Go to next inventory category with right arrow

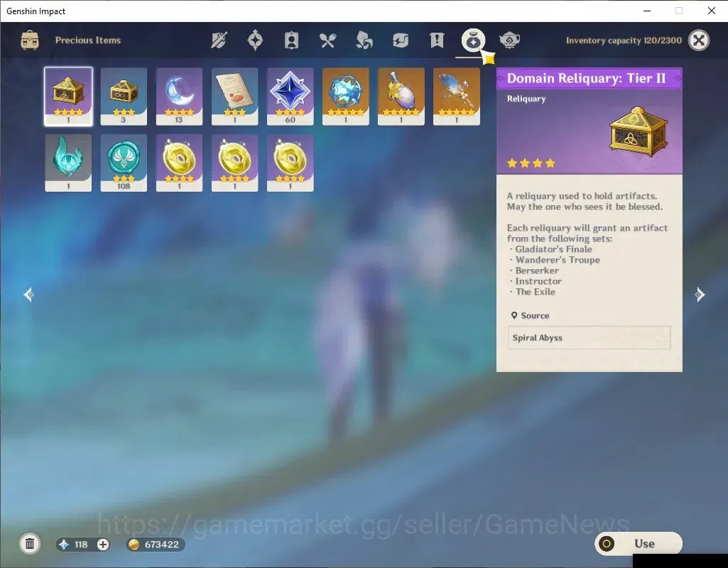700,295
